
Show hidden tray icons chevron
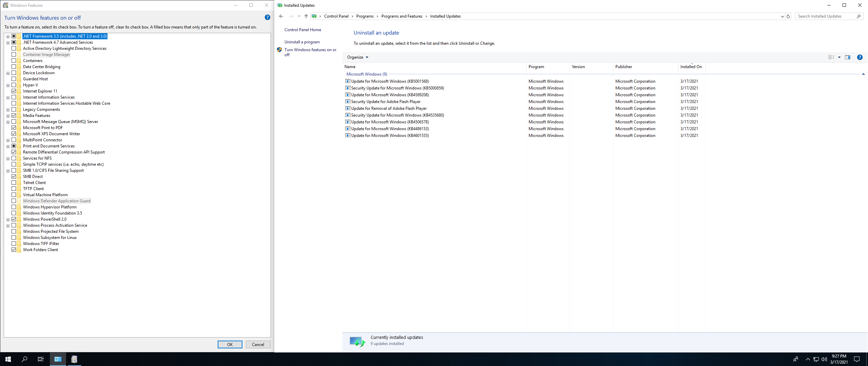808,359
